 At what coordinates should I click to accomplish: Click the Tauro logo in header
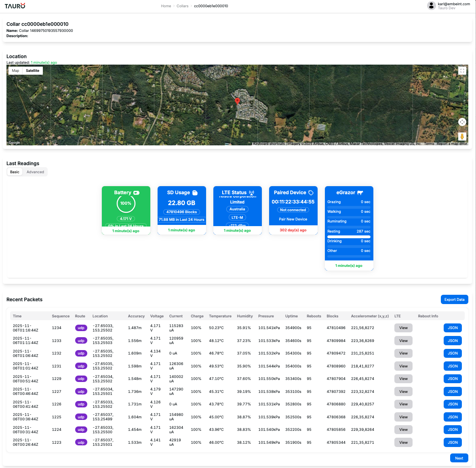click(x=15, y=6)
